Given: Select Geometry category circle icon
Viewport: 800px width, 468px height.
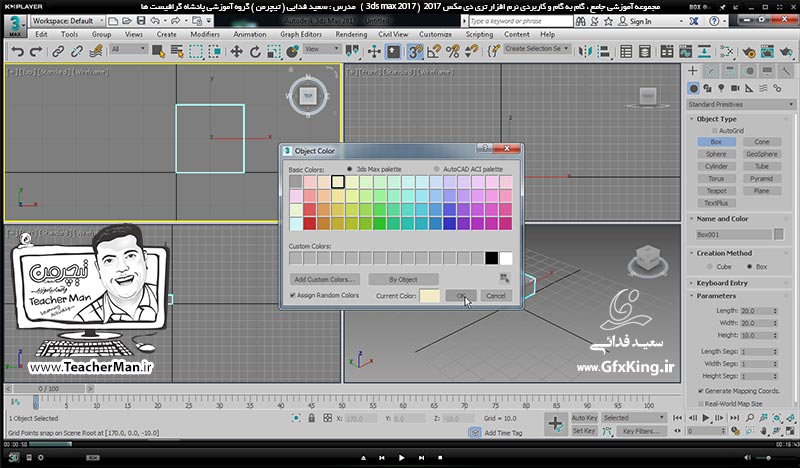Looking at the screenshot, I should 693,88.
